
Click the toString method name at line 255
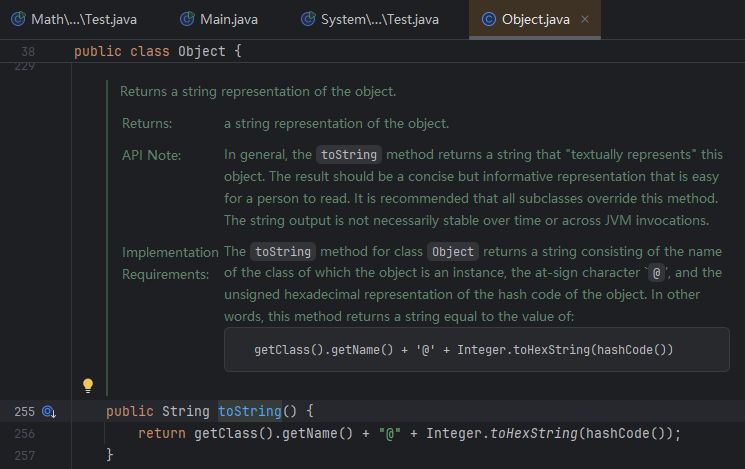250,411
